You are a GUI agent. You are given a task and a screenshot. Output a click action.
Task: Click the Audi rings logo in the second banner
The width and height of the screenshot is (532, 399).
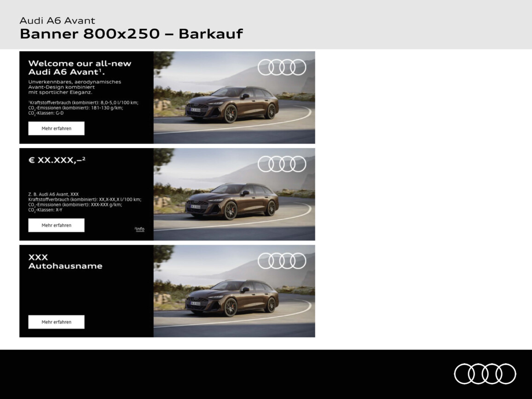[x=282, y=164]
